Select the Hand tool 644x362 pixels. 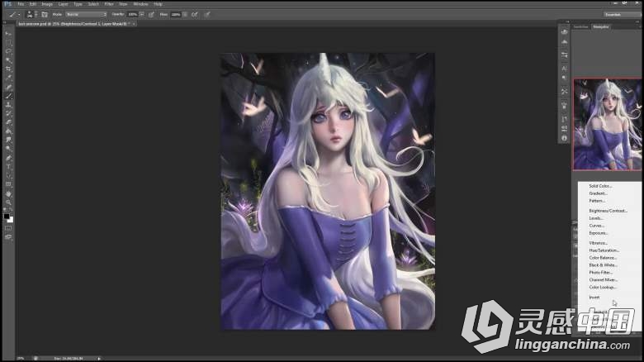click(8, 193)
